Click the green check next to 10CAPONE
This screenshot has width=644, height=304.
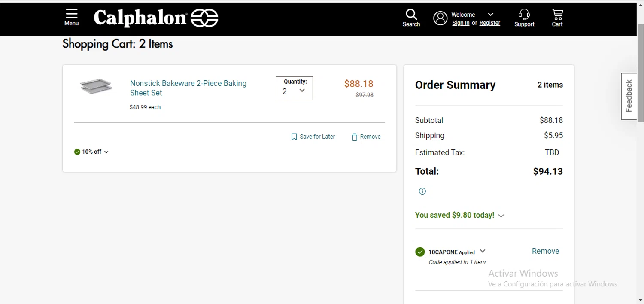[x=420, y=252]
